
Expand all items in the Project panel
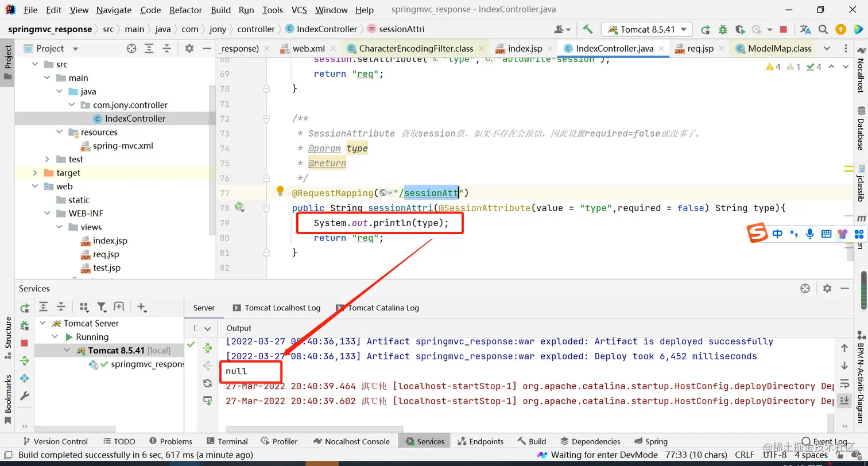pos(149,49)
